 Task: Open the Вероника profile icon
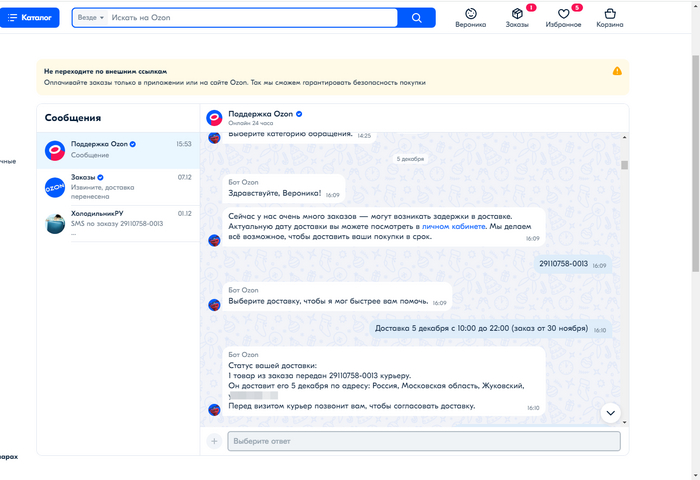tap(470, 17)
